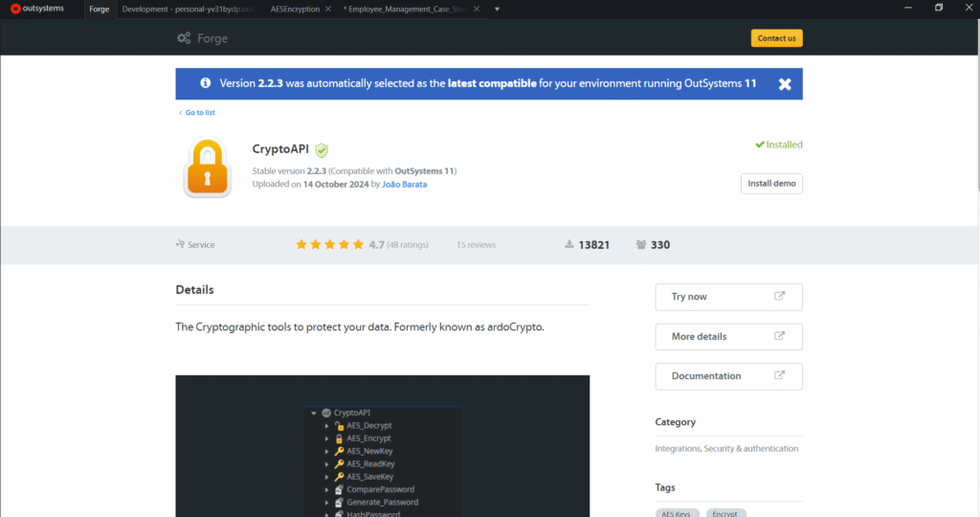Open the 15 reviews link
The width and height of the screenshot is (980, 517).
[x=476, y=245]
